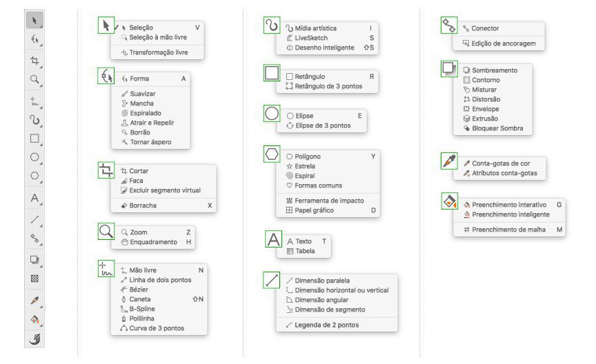Click the Crop tool in the left toolbox
The height and width of the screenshot is (364, 596).
[33, 61]
